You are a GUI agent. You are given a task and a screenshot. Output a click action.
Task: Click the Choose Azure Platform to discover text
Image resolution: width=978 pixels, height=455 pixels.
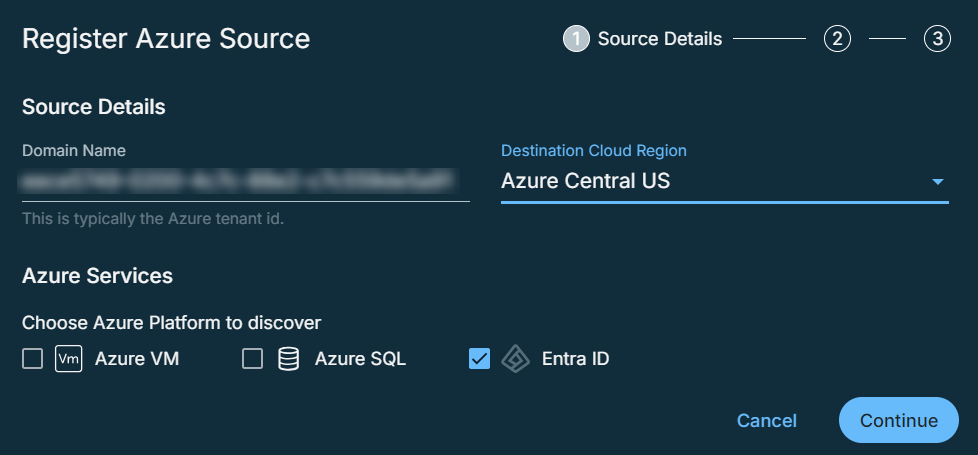click(x=172, y=323)
